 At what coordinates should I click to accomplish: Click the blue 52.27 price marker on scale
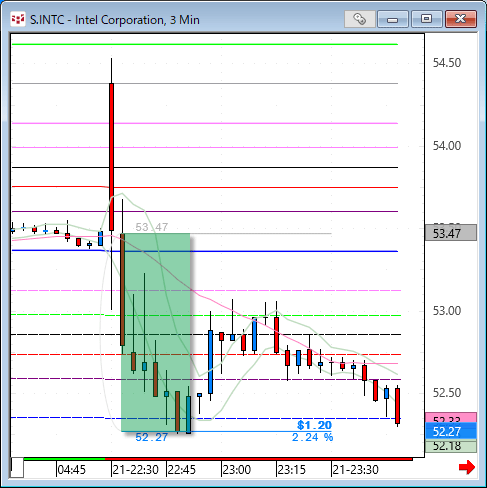[451, 431]
